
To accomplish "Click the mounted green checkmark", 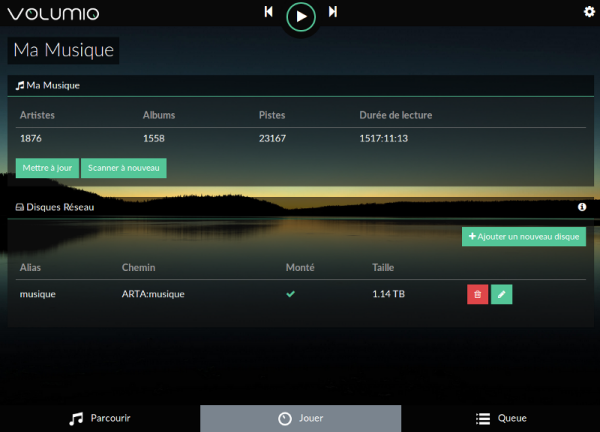I will click(290, 294).
